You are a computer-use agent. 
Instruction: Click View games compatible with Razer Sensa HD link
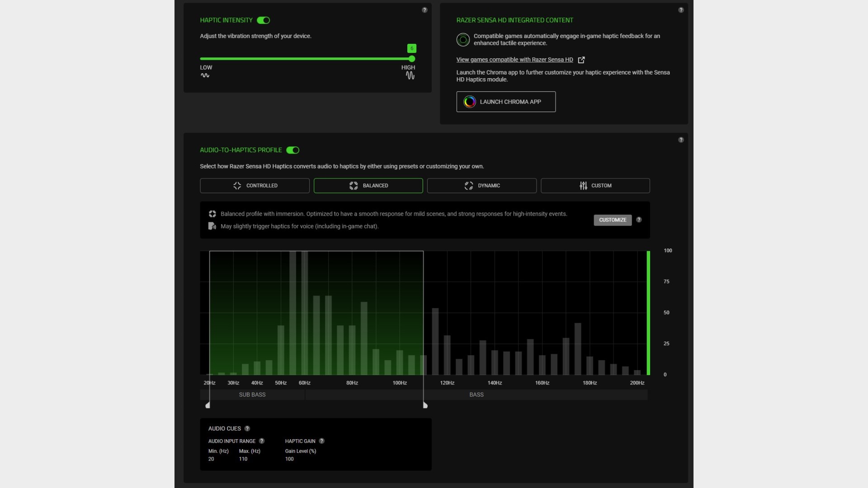514,59
